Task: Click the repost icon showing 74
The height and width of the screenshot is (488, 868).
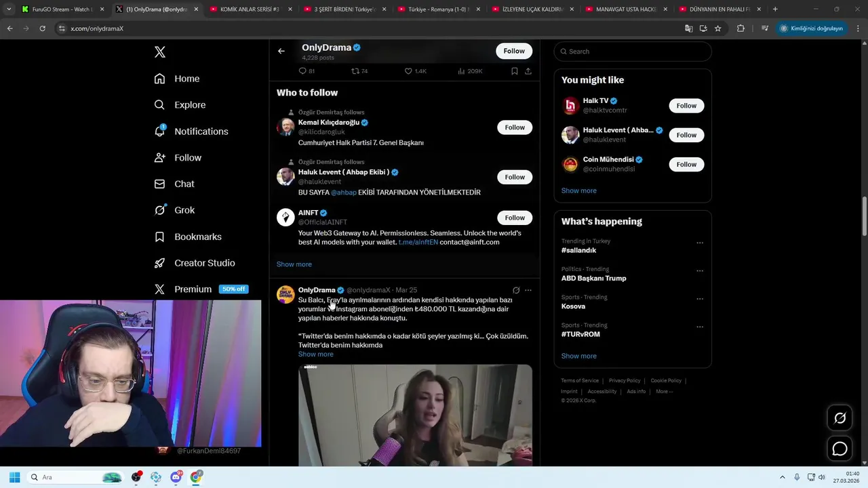Action: [x=355, y=71]
